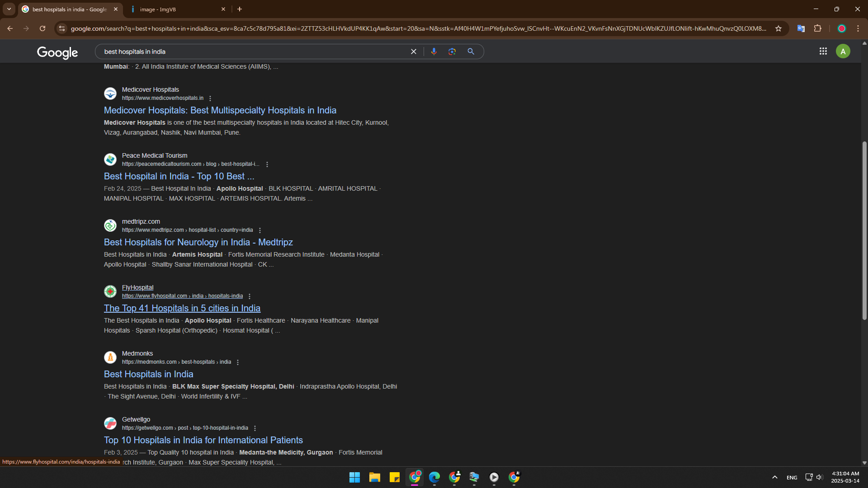Open Windows Start menu

coord(355,477)
